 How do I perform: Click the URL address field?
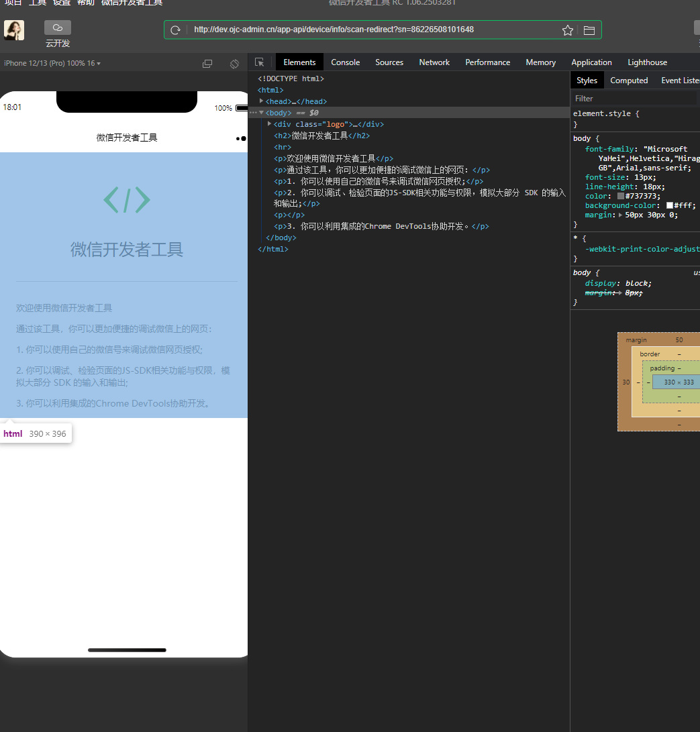[334, 30]
